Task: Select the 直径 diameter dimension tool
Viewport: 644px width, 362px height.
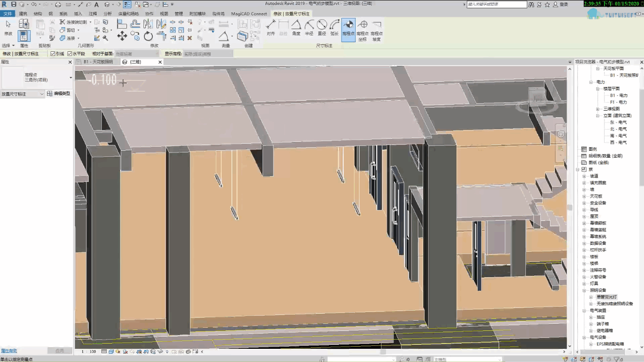Action: point(322,27)
